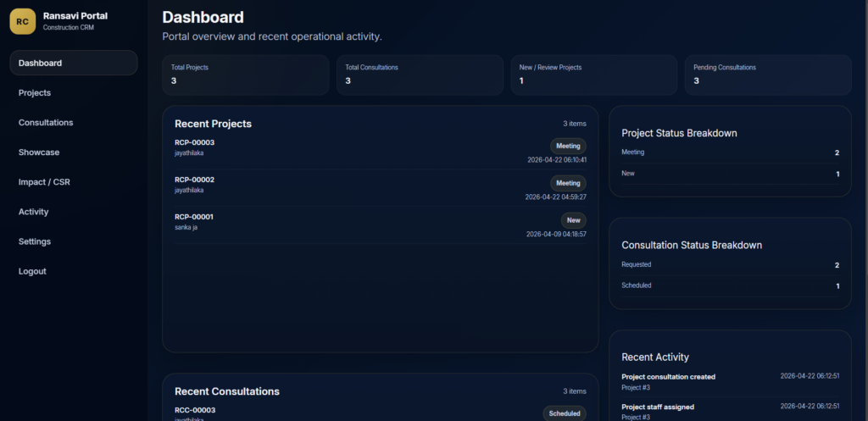This screenshot has width=868, height=421.
Task: Select the Total Projects stat card
Action: (x=245, y=75)
